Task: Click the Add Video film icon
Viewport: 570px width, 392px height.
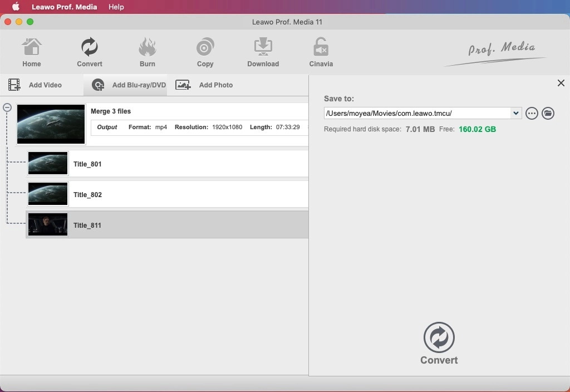Action: pos(14,85)
